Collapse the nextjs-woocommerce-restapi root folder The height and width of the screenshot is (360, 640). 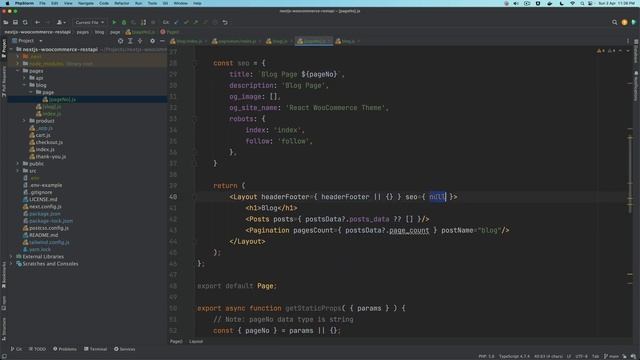coord(11,49)
